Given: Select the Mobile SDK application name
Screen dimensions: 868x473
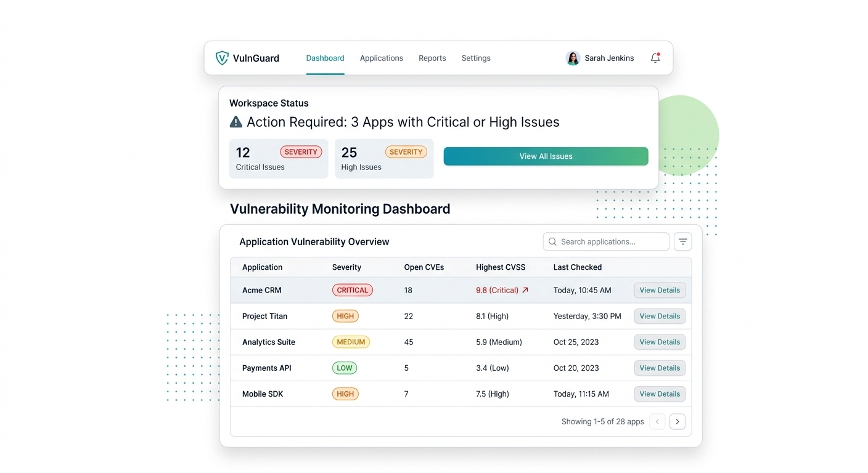Looking at the screenshot, I should click(x=263, y=394).
